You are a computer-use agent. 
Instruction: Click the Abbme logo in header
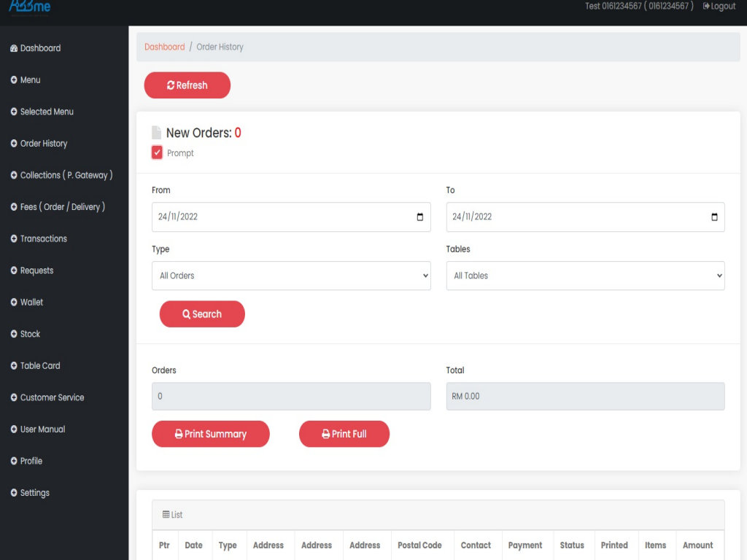tap(30, 7)
